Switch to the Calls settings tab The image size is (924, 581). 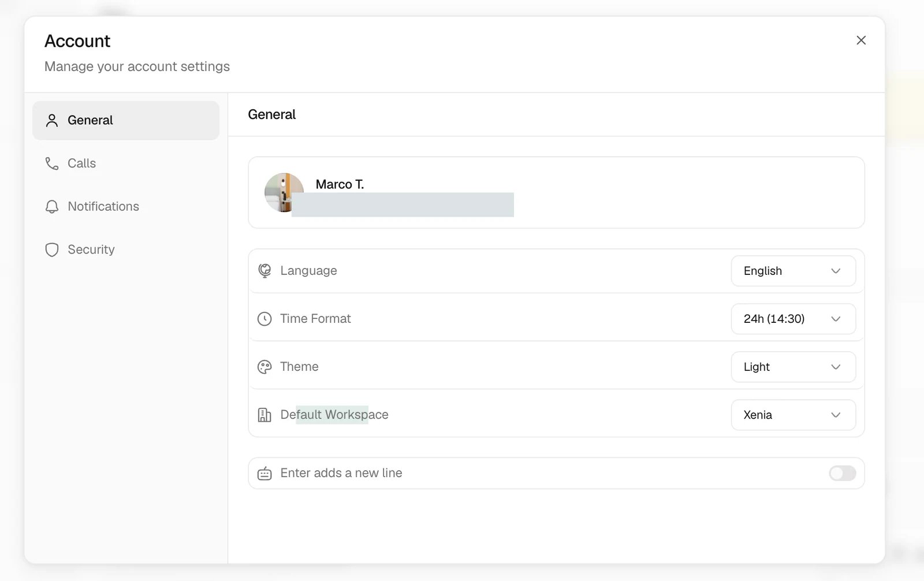126,163
